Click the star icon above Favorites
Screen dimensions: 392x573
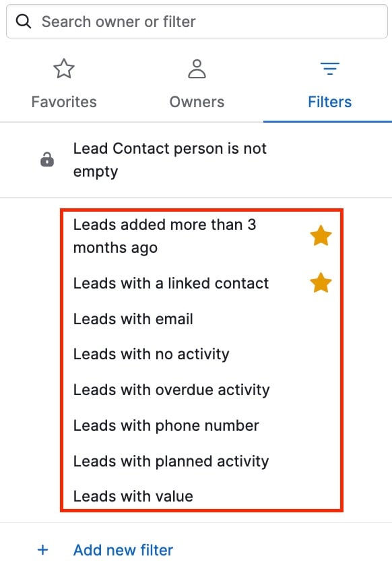tap(64, 68)
